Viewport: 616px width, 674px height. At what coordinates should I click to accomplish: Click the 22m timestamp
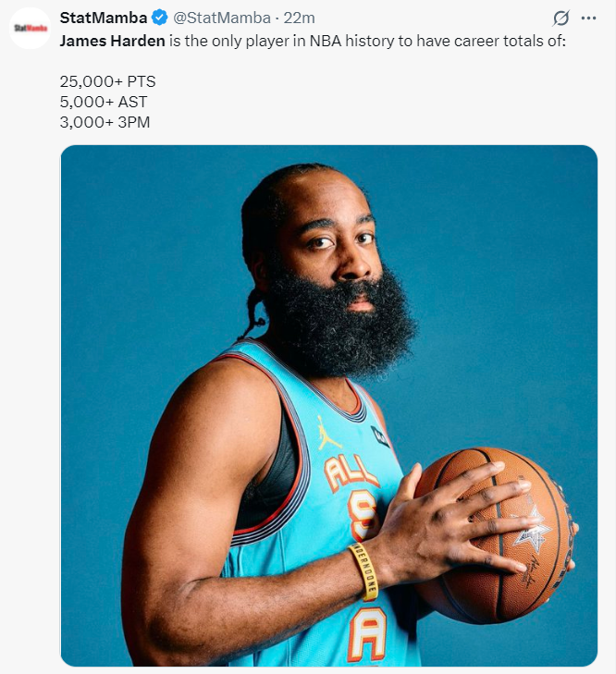[299, 18]
